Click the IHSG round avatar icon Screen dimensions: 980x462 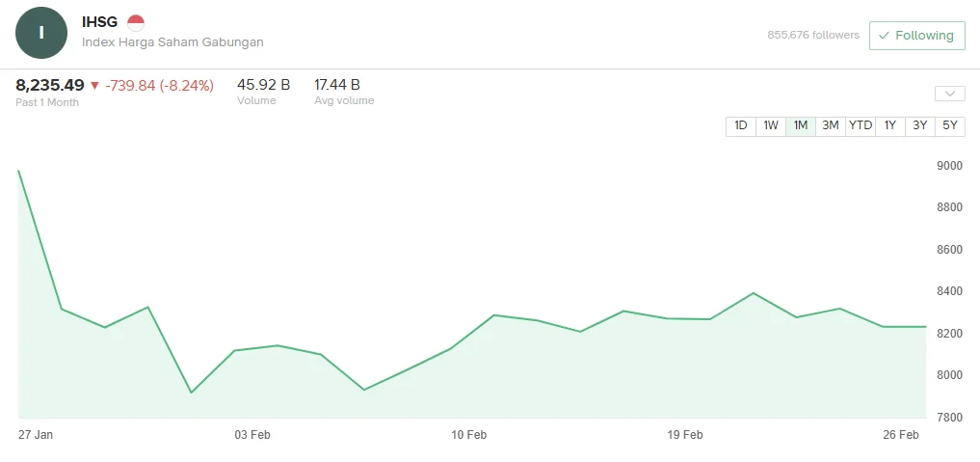pyautogui.click(x=41, y=33)
